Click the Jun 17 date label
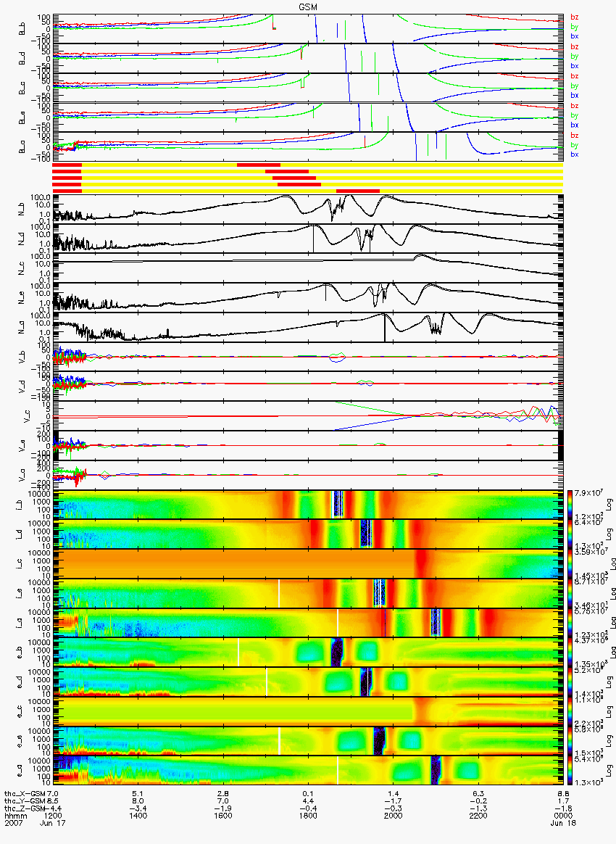Viewport: 616px width, 844px height. (52, 823)
